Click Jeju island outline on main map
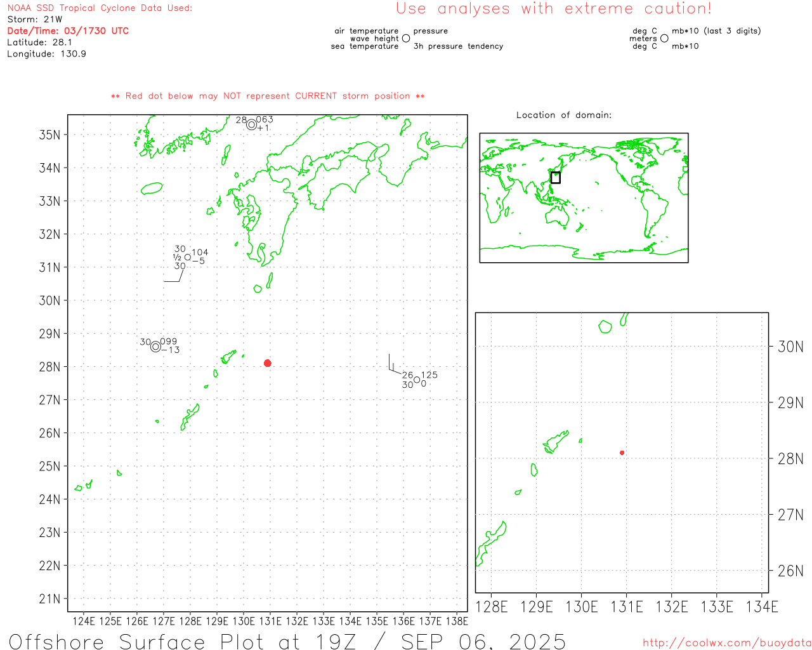The width and height of the screenshot is (812, 650). 152,189
